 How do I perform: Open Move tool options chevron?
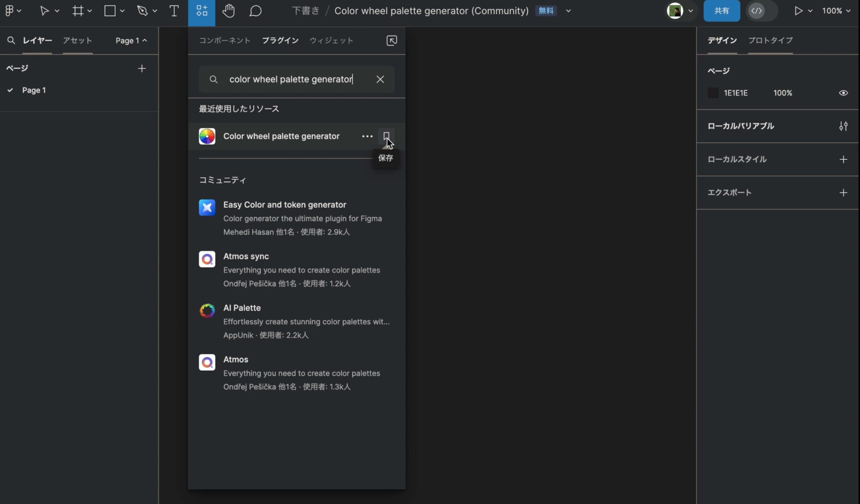[57, 11]
